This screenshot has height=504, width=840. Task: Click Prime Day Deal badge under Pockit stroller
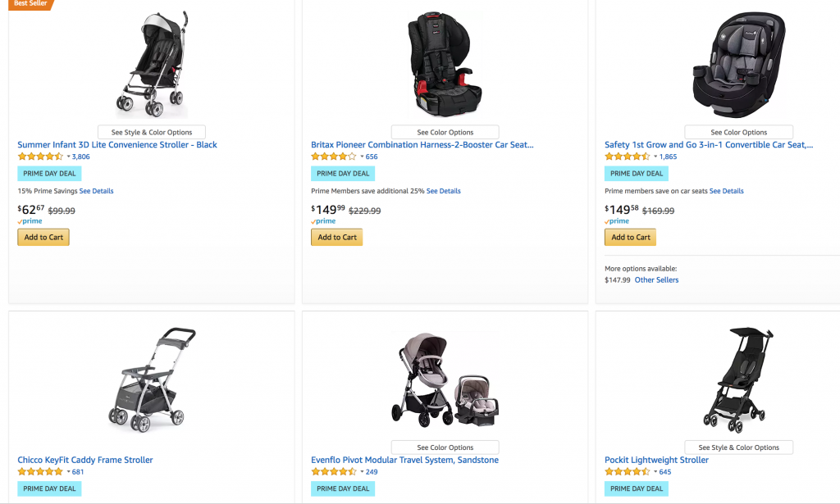pos(637,488)
